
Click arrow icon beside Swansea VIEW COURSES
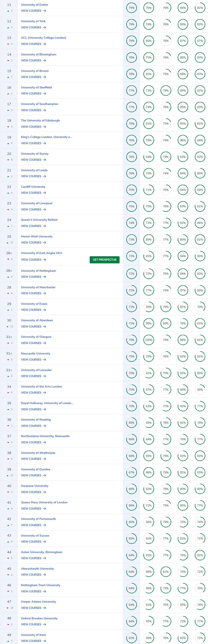(44, 492)
